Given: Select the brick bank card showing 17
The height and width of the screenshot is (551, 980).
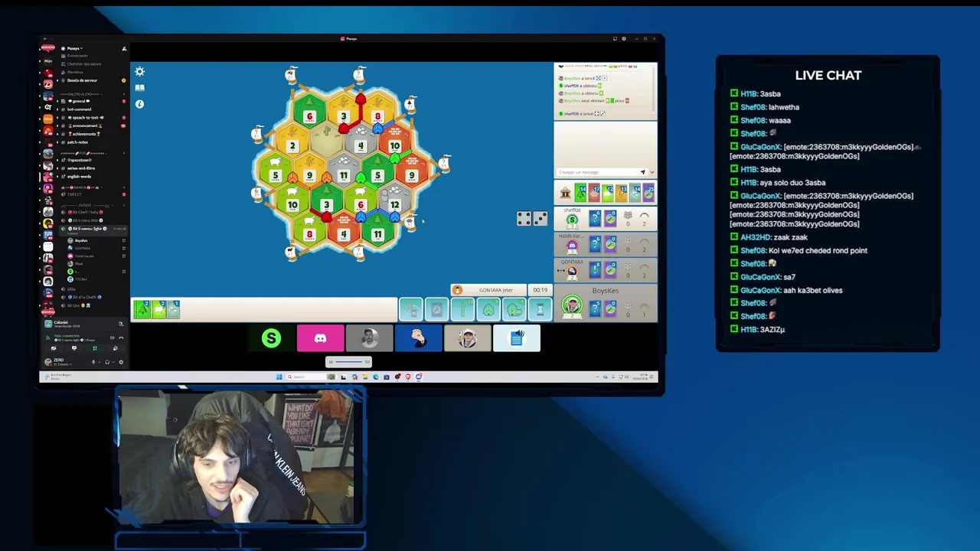Looking at the screenshot, I should 595,193.
